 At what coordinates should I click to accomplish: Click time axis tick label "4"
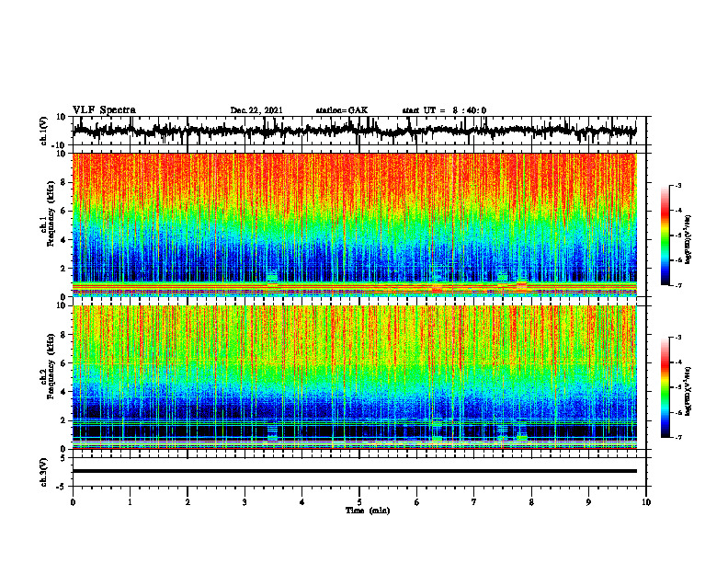coord(302,502)
